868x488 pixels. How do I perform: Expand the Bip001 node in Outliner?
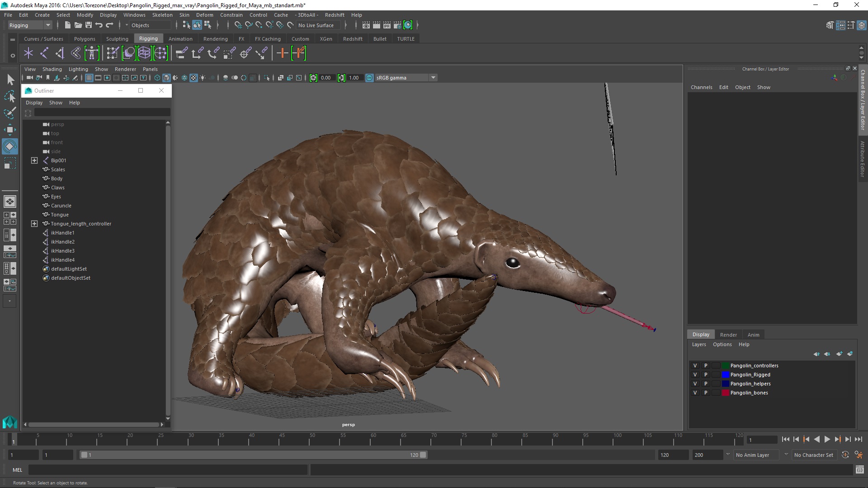click(x=34, y=160)
